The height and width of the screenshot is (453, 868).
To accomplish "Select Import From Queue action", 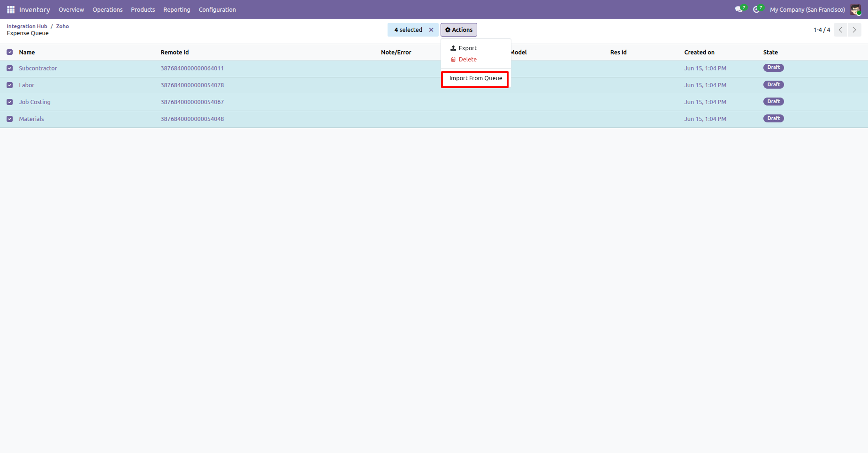I will tap(476, 78).
